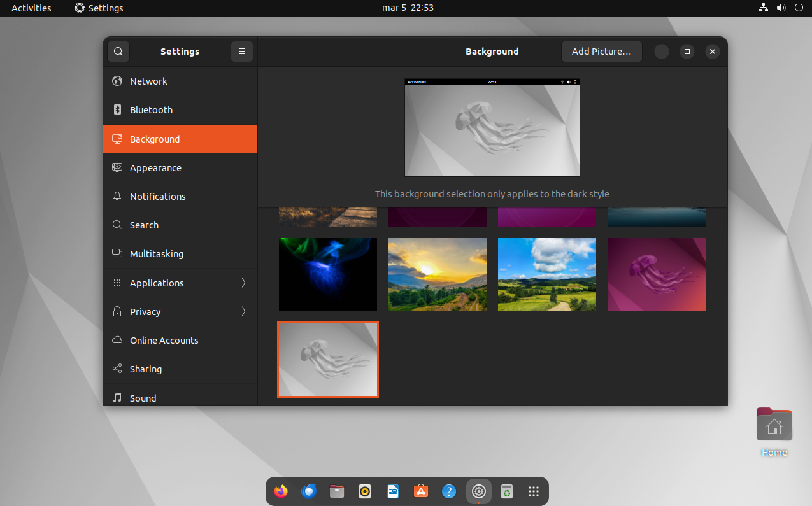Image resolution: width=812 pixels, height=506 pixels.
Task: Go to the Appearance settings panel
Action: point(155,168)
